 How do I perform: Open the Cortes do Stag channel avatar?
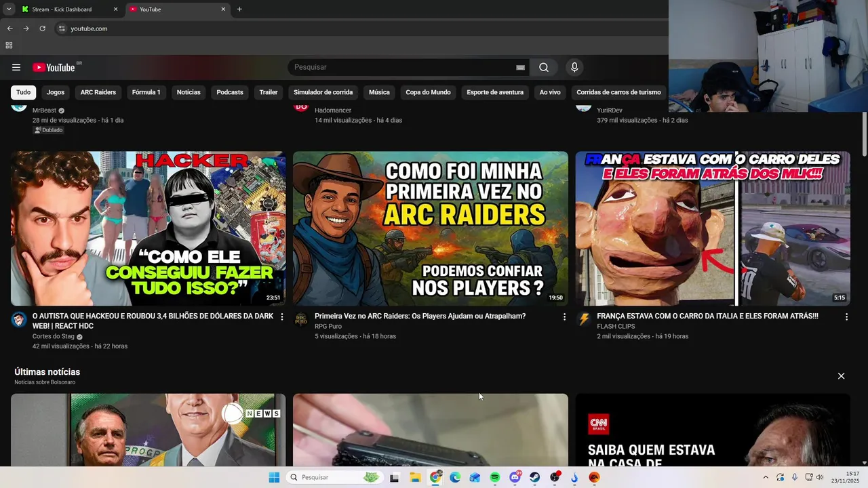pos(19,320)
